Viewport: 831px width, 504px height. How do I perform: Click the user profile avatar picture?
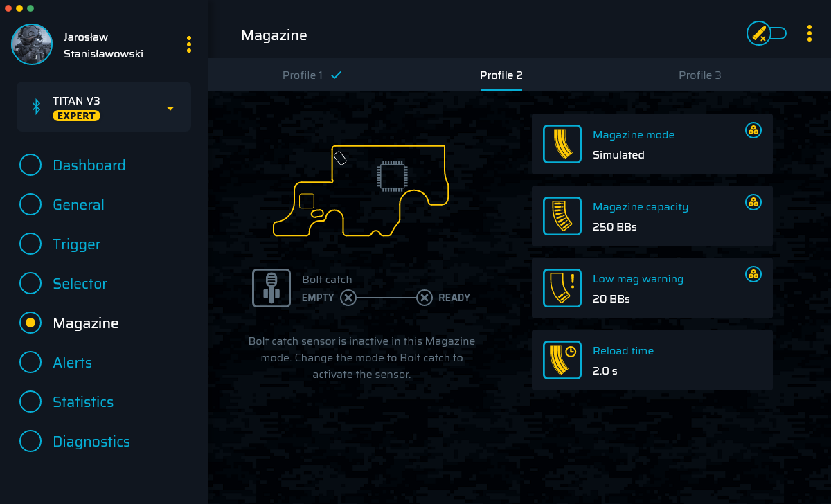(32, 44)
